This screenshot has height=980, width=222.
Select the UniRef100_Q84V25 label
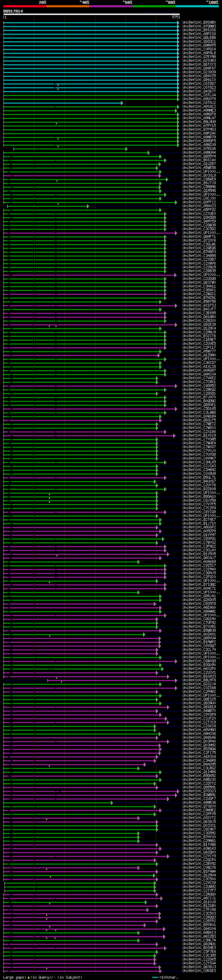point(199,76)
